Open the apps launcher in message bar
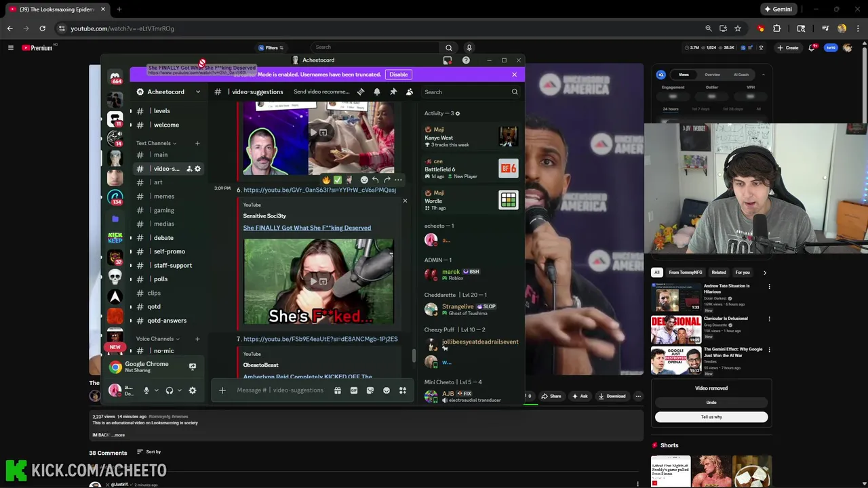868x488 pixels. click(x=403, y=390)
